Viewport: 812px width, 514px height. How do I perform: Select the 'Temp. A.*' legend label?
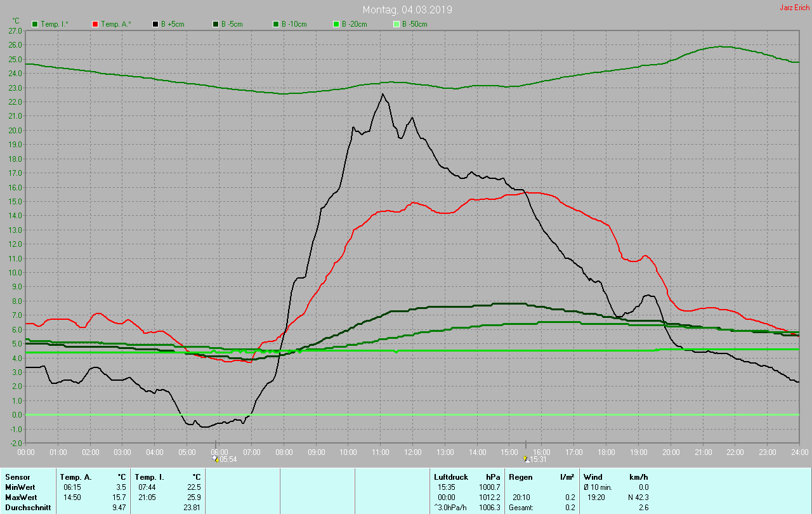point(115,24)
